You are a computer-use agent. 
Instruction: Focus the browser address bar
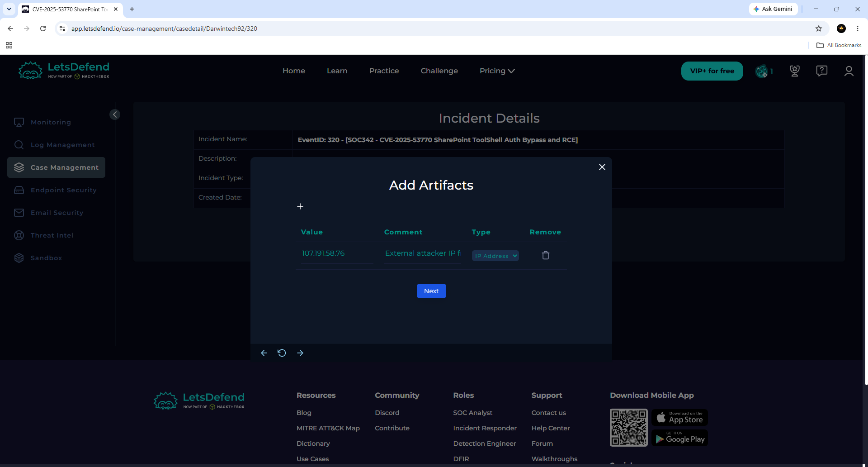point(439,29)
